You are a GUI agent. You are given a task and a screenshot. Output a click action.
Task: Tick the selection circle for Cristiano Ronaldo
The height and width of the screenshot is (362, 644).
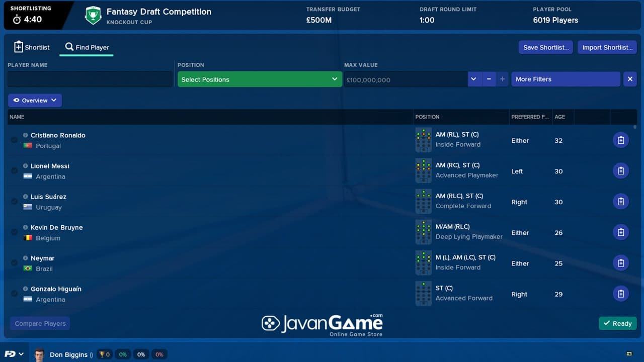[14, 140]
